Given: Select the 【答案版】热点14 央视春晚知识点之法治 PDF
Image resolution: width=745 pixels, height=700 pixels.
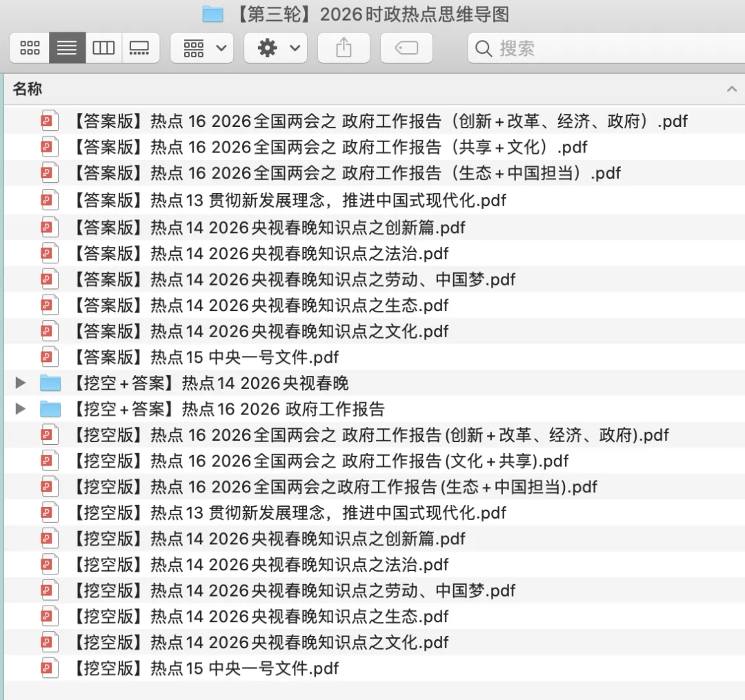Looking at the screenshot, I should [x=262, y=253].
